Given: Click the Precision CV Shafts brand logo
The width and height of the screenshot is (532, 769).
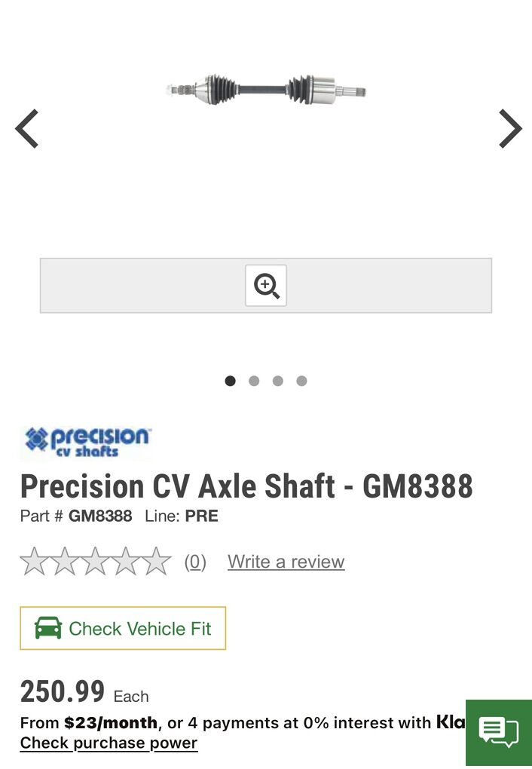Looking at the screenshot, I should 86,442.
